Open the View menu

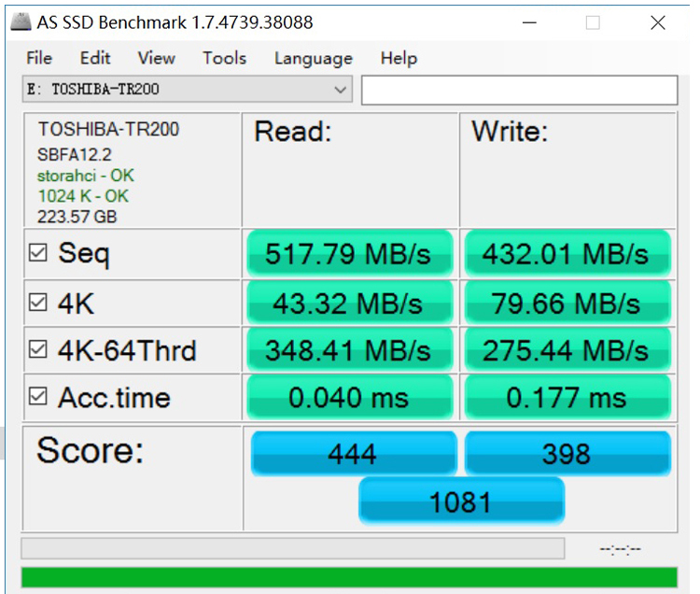[x=156, y=58]
